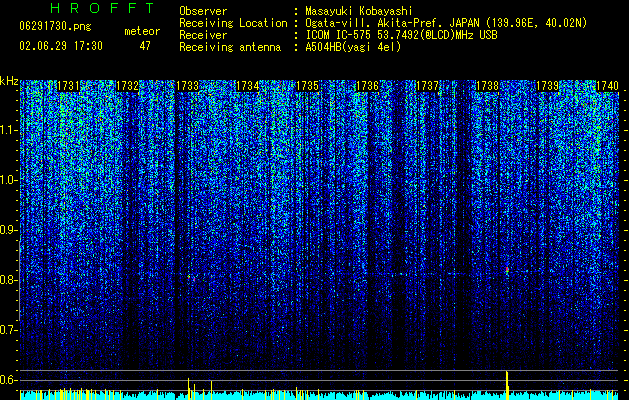Click the 1736 time marker
The height and width of the screenshot is (400, 629).
tap(367, 86)
